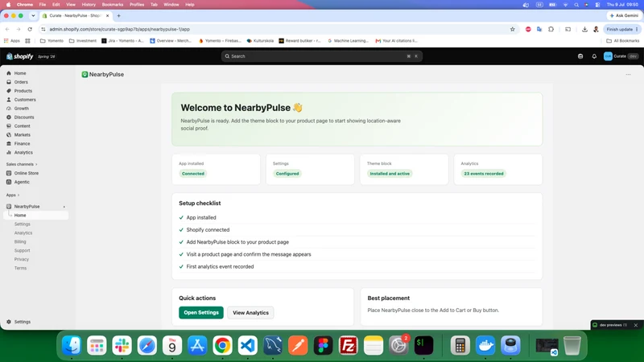Screen dimensions: 644x362
Task: Expand the Sales channels section
Action: (x=22, y=164)
